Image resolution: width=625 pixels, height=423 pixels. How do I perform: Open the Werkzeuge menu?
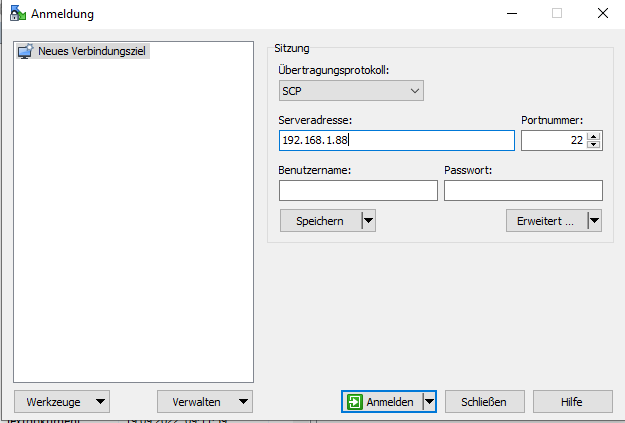click(x=62, y=401)
